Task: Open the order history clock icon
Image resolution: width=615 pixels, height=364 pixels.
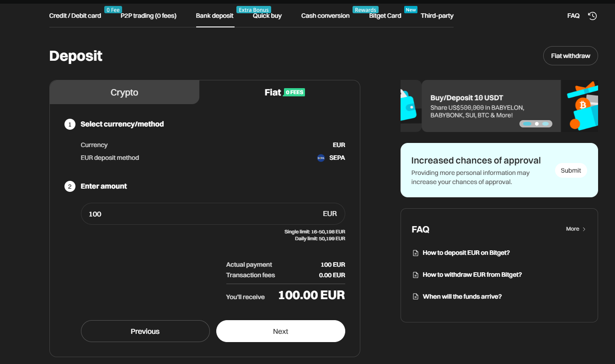Action: pos(592,16)
